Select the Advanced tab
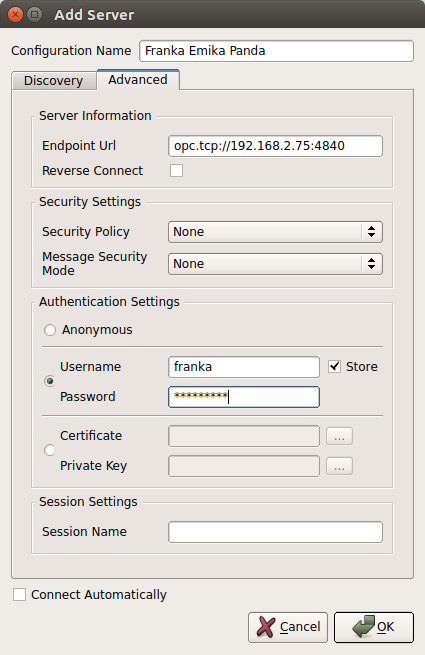 click(138, 79)
